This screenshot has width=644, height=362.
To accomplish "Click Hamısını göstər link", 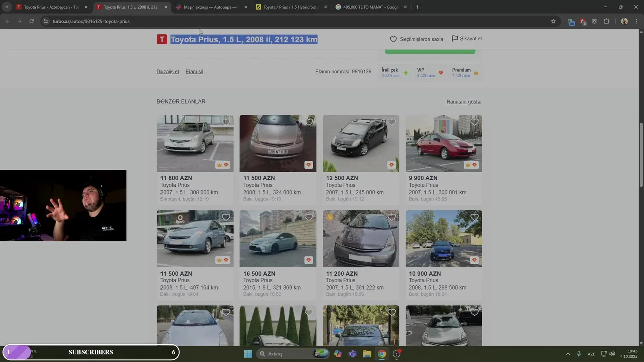I will pos(464,102).
